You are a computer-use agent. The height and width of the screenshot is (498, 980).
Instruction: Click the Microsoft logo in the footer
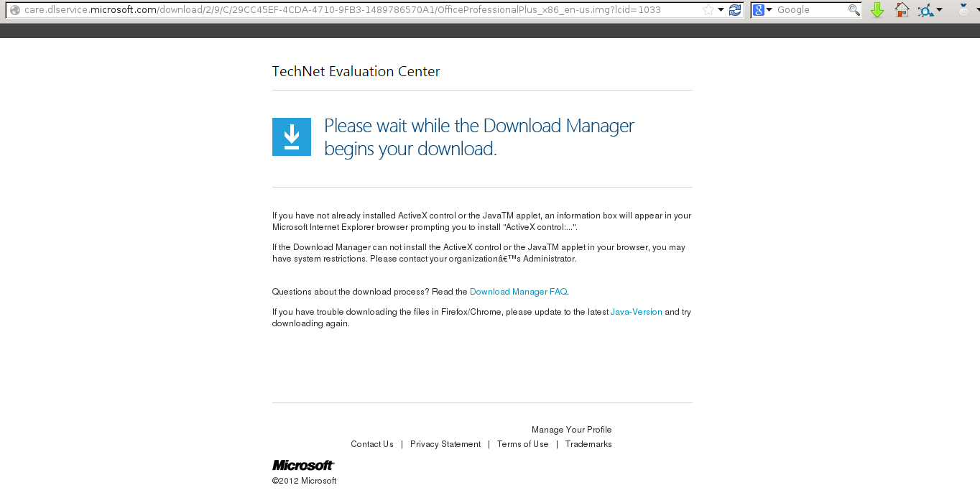[x=302, y=465]
